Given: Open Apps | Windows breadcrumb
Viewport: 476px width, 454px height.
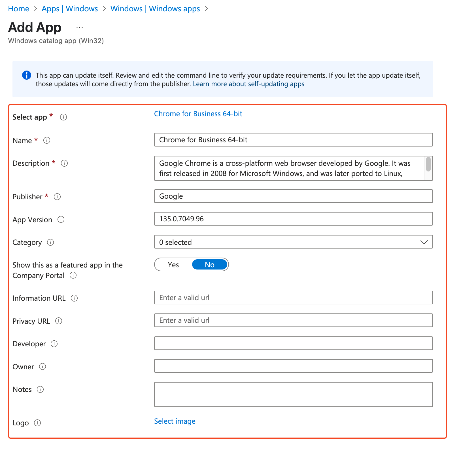Looking at the screenshot, I should [70, 9].
